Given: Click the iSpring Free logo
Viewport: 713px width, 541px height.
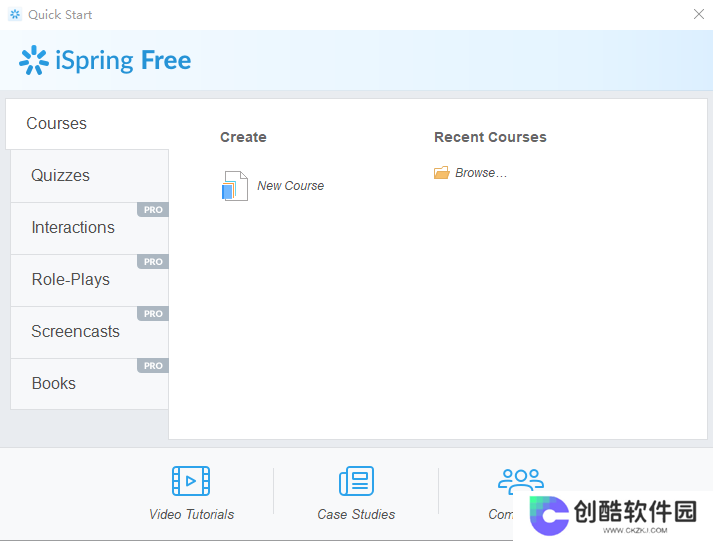Looking at the screenshot, I should tap(105, 60).
